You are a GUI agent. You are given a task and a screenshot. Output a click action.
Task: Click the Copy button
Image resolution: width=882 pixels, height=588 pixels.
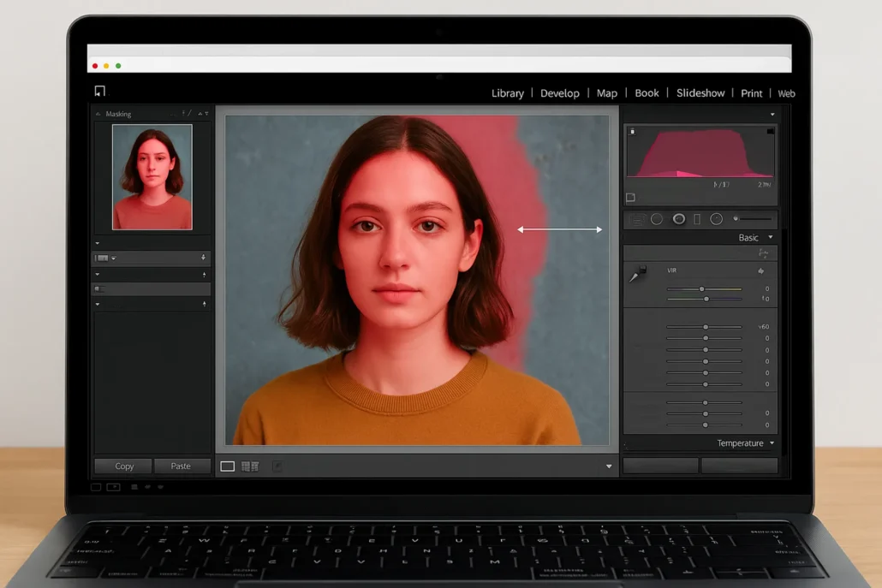pos(122,466)
